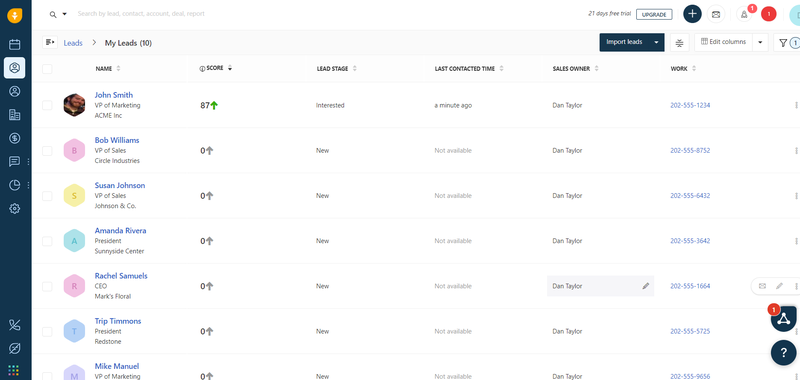
Task: Open John Smith's lead record
Action: [x=114, y=95]
